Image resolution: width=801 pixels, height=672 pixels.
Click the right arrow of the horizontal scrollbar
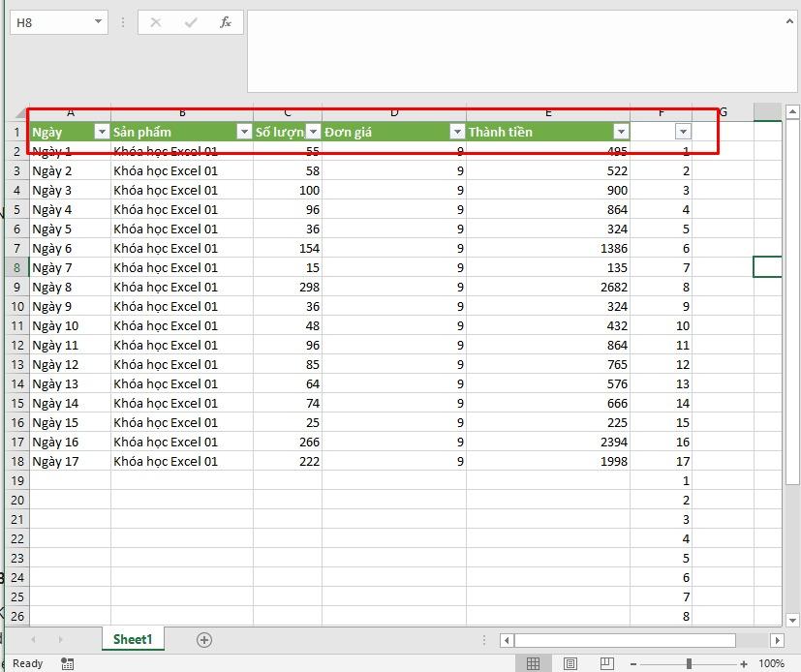coord(777,639)
